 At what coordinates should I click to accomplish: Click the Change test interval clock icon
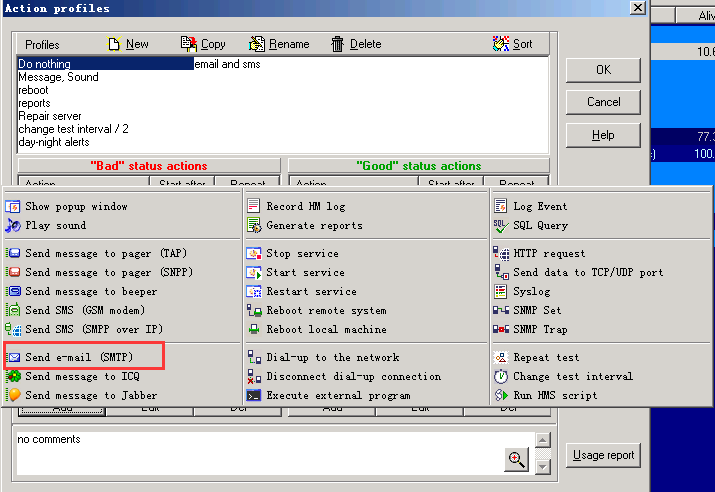pyautogui.click(x=501, y=377)
